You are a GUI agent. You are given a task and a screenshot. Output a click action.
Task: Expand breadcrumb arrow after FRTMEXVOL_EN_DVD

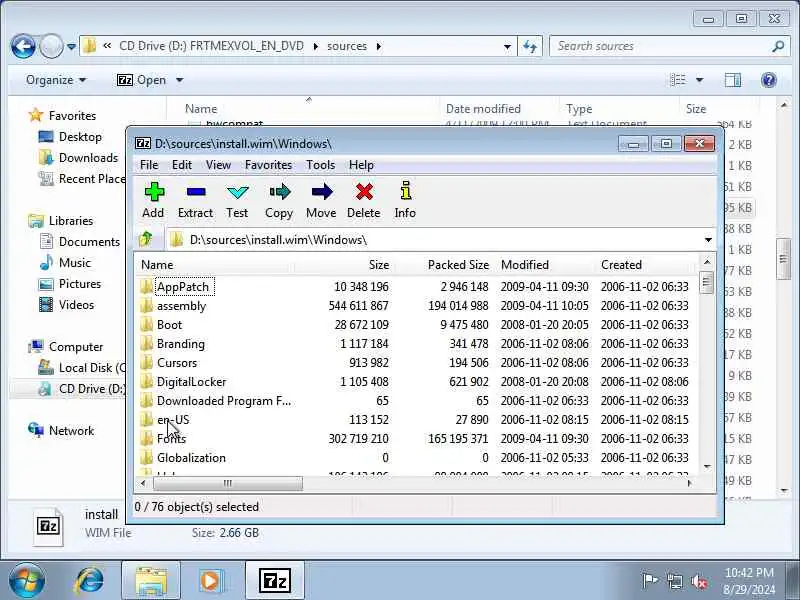[316, 46]
